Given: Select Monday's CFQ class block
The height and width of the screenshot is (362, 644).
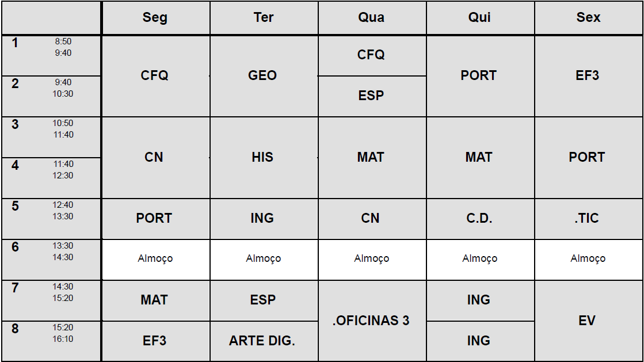Looking at the screenshot, I should point(155,75).
